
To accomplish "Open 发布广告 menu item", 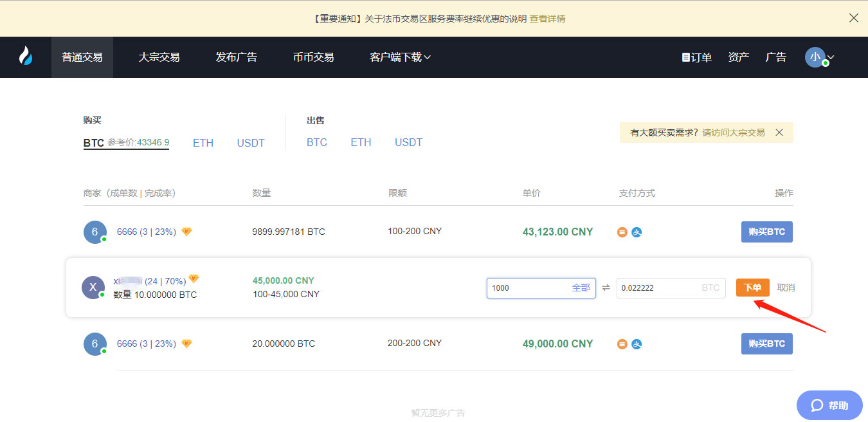I will pos(236,57).
